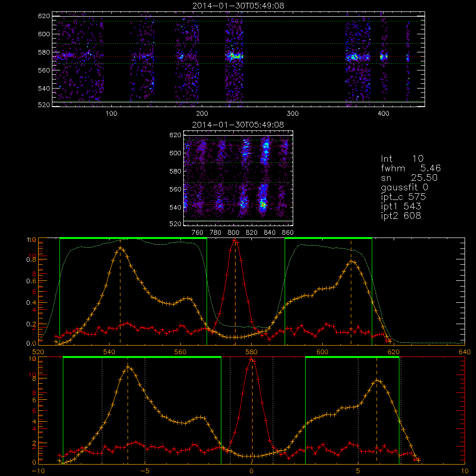Click x-axis label 640 on the profile plot
The width and height of the screenshot is (476, 476).
click(465, 352)
